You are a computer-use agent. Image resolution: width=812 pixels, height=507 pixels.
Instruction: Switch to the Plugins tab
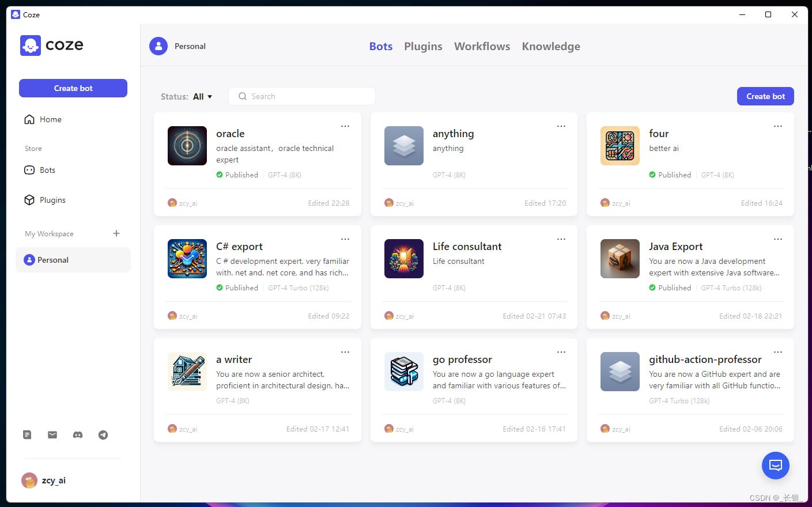point(423,46)
